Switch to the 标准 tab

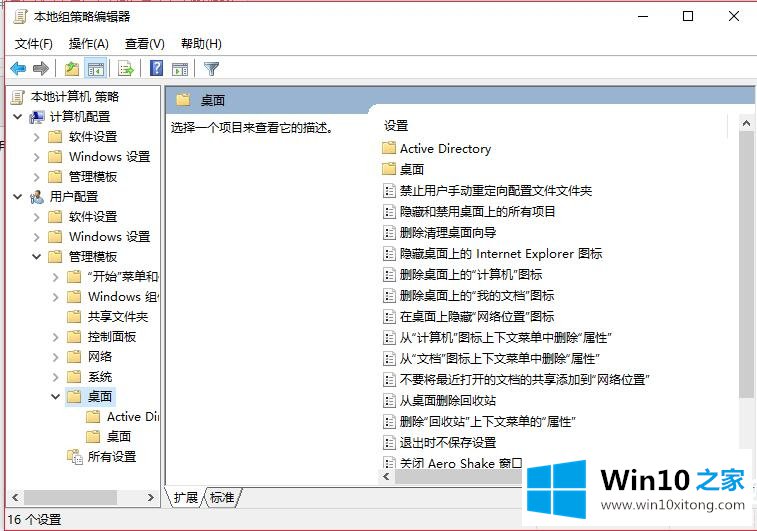tap(223, 497)
